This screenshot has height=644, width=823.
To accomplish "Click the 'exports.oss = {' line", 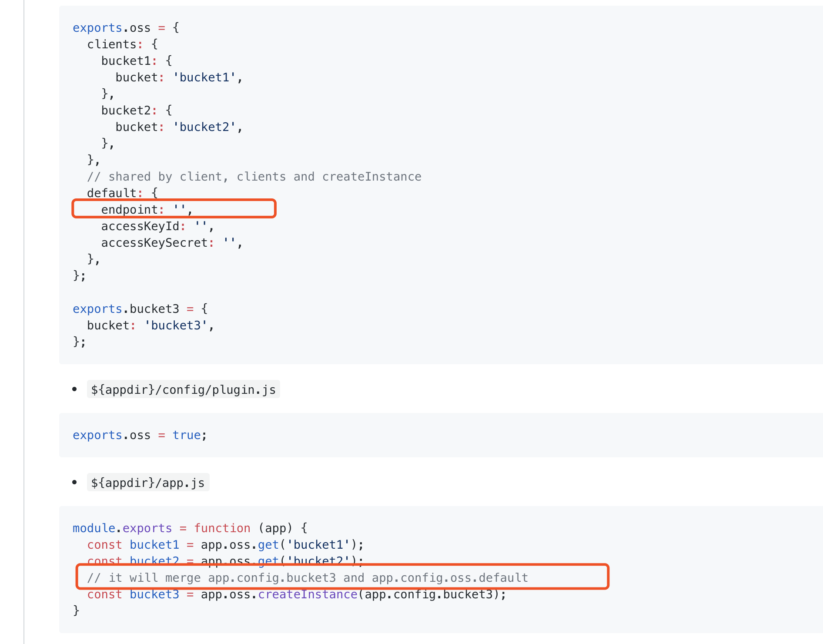I will point(126,28).
